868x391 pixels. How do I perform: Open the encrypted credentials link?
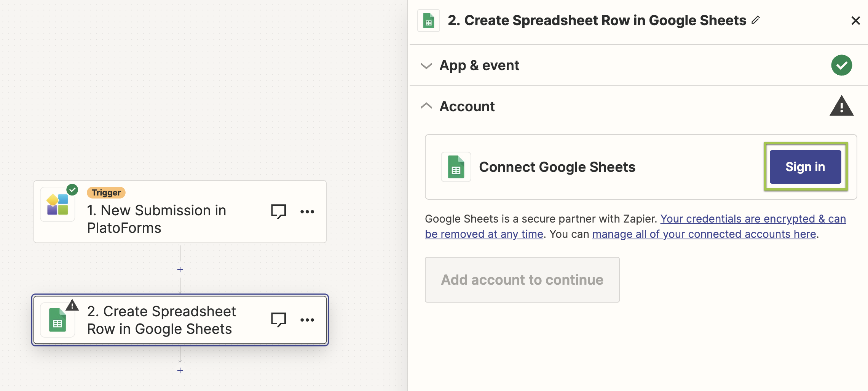753,219
